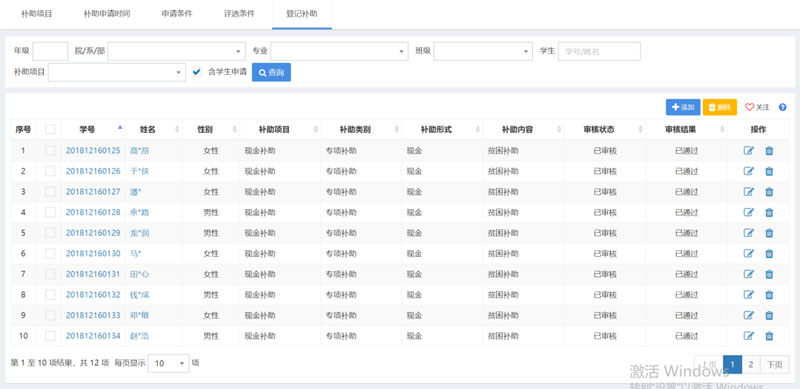Focus the 学号/姓名 student input field
Viewport: 800px width, 389px height.
599,52
